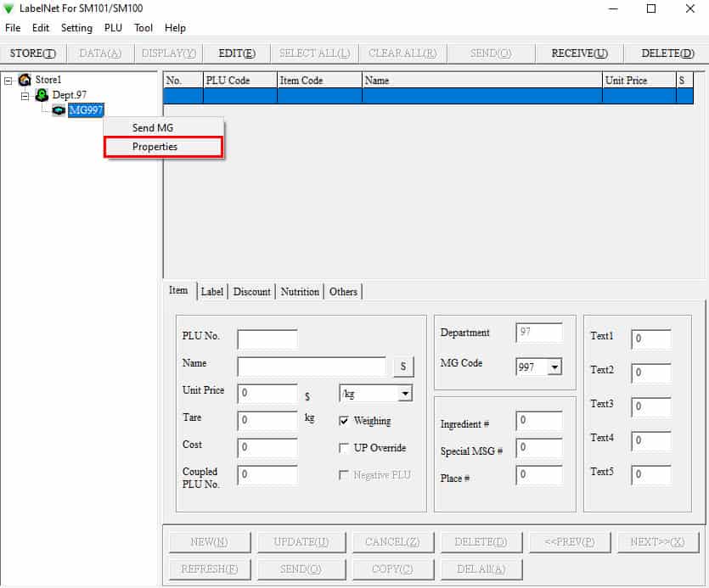
Task: Enable the UP Override checkbox
Action: click(344, 448)
